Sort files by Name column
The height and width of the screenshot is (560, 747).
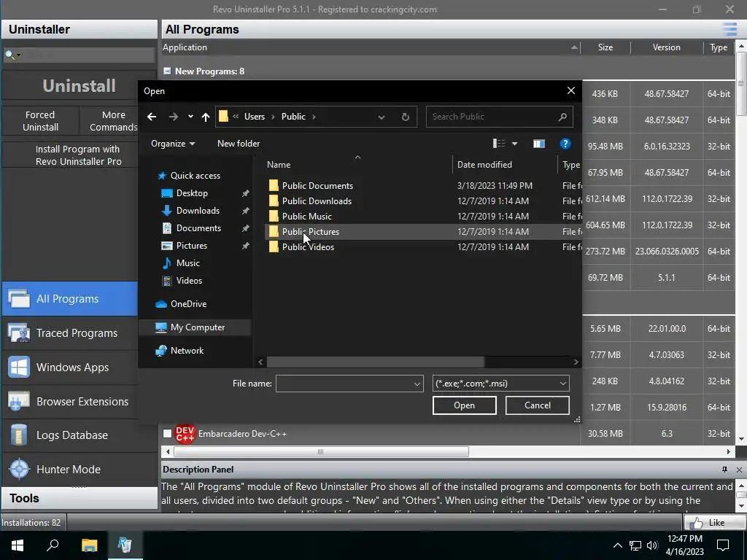pos(279,165)
